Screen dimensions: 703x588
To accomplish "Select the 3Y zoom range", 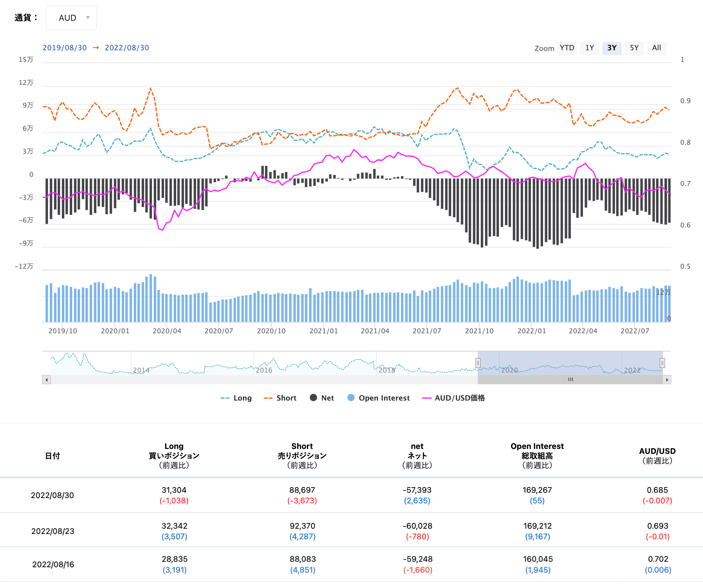I will click(x=612, y=48).
